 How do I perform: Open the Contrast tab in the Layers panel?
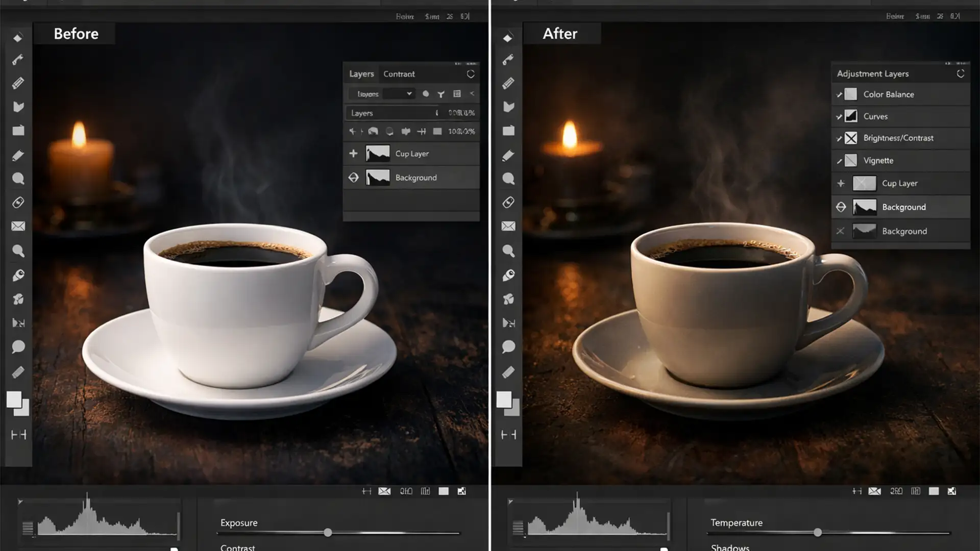coord(399,73)
